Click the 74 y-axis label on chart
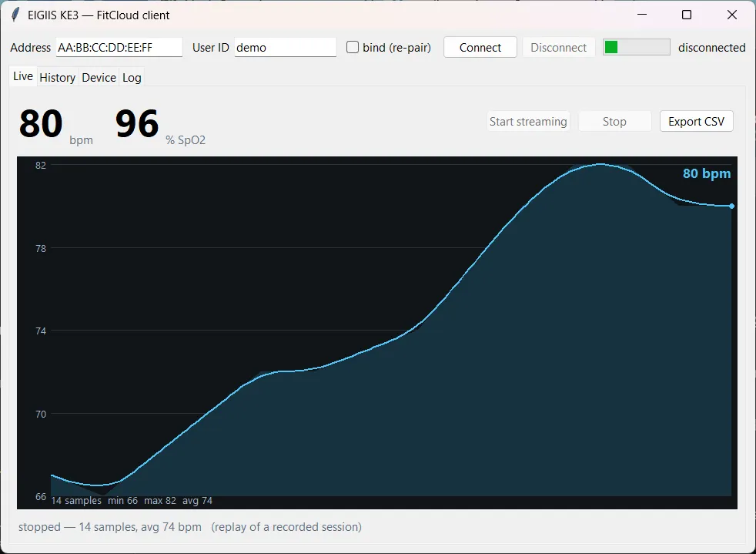Viewport: 756px width, 554px height. pyautogui.click(x=41, y=331)
